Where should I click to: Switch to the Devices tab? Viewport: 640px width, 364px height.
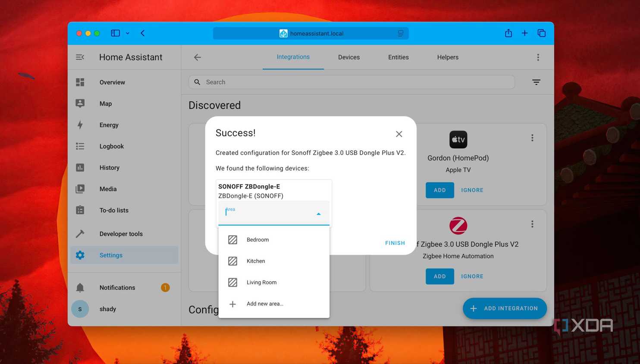pos(349,57)
